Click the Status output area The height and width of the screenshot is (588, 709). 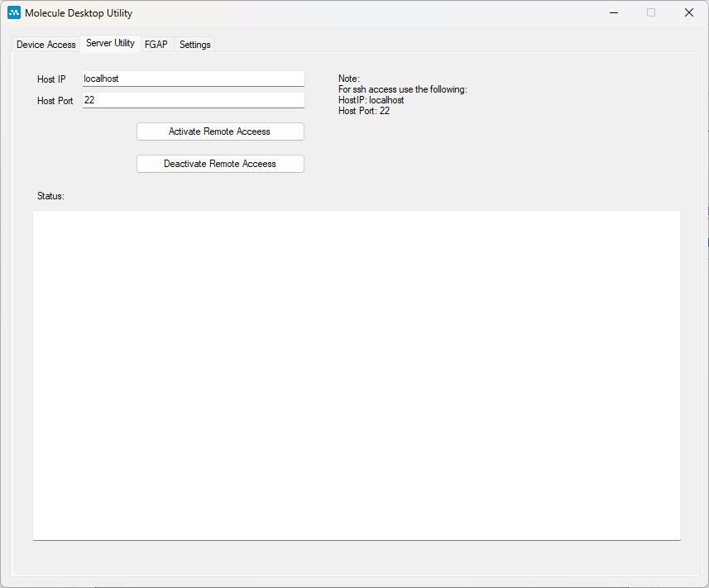pyautogui.click(x=356, y=372)
